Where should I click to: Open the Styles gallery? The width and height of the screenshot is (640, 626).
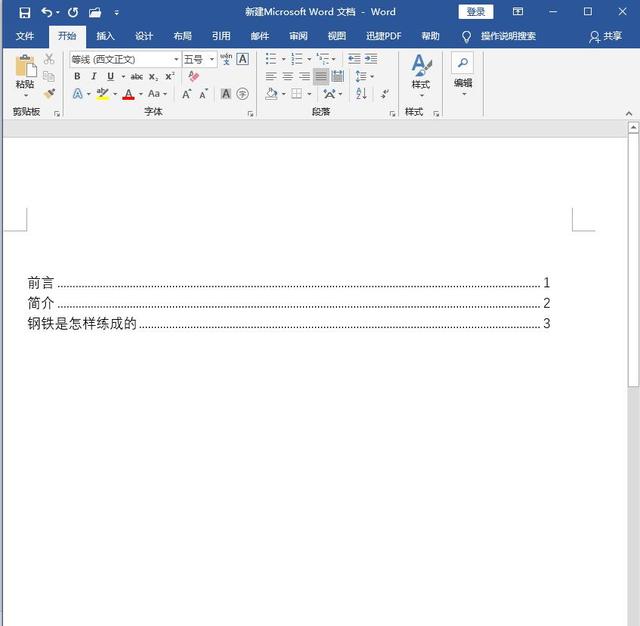coord(421,76)
